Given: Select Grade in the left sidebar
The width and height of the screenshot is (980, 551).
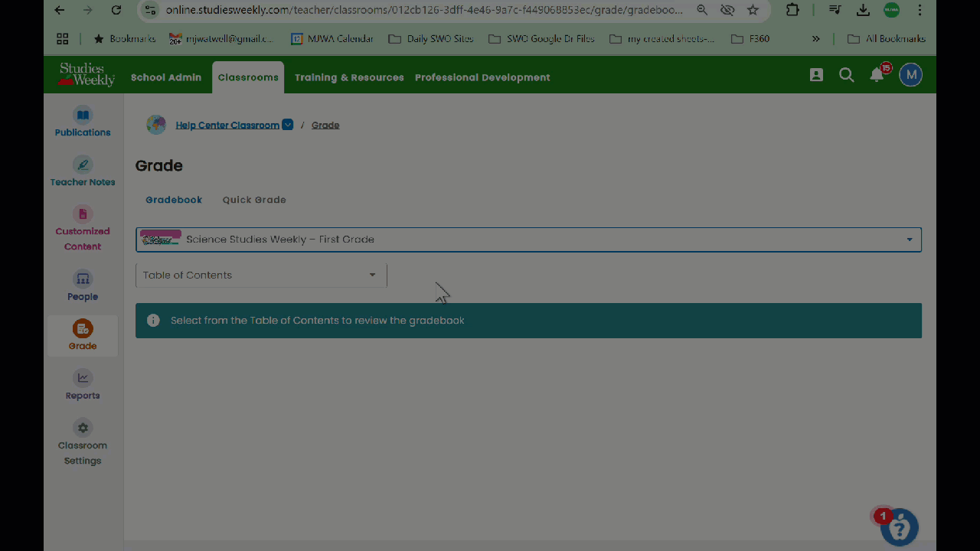Looking at the screenshot, I should point(83,335).
